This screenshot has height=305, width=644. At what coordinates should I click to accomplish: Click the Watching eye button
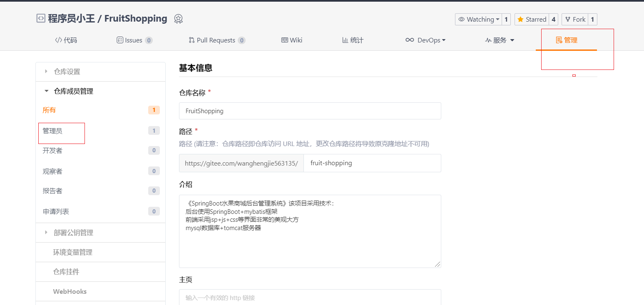(475, 20)
